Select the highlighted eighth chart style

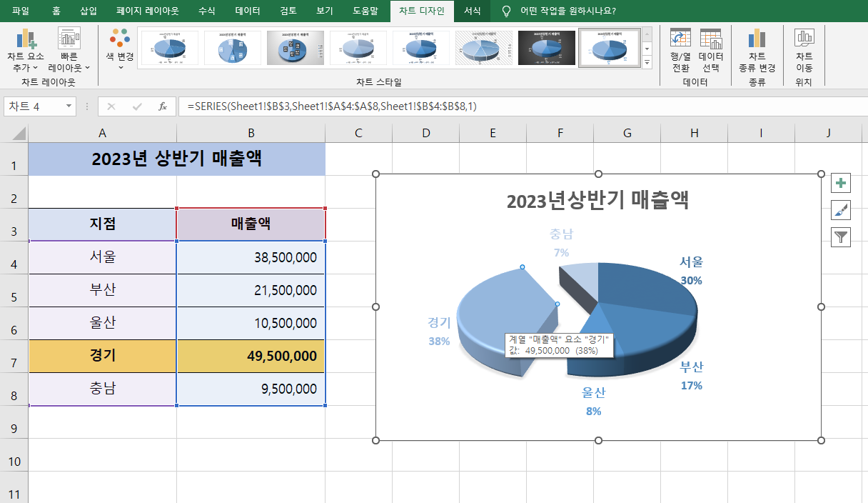click(610, 48)
